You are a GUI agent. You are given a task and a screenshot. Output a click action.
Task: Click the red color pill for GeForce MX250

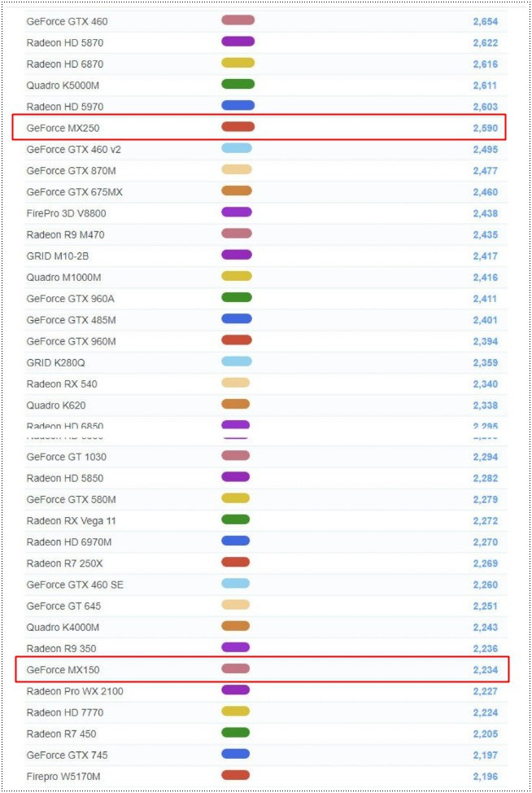pos(238,126)
